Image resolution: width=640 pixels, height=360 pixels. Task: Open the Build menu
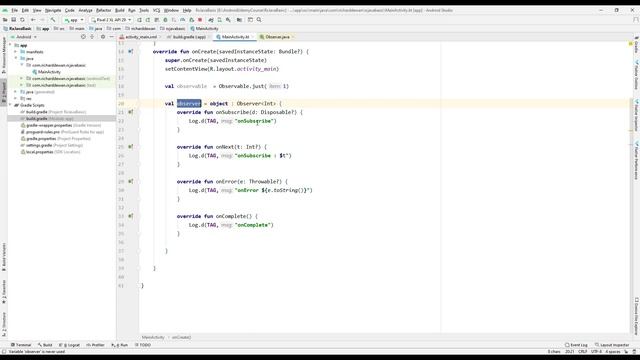[120, 10]
